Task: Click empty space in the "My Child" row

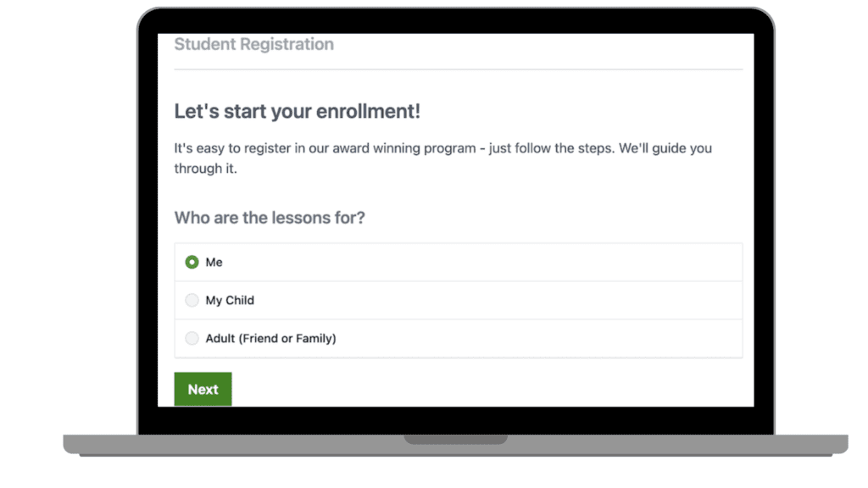Action: click(x=509, y=301)
